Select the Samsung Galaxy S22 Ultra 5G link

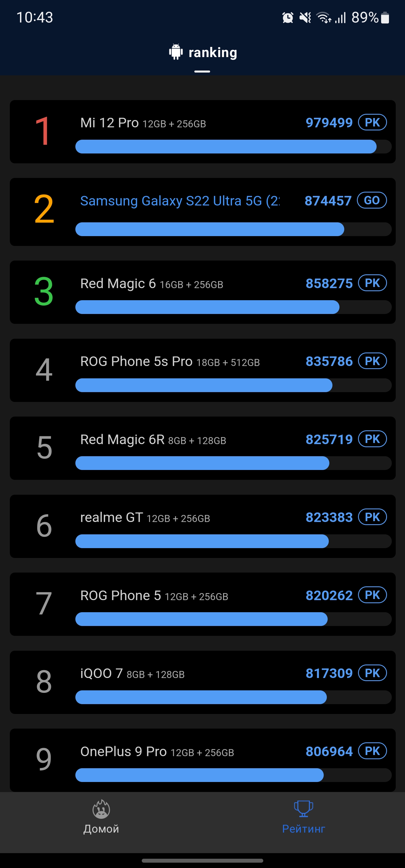tap(180, 201)
